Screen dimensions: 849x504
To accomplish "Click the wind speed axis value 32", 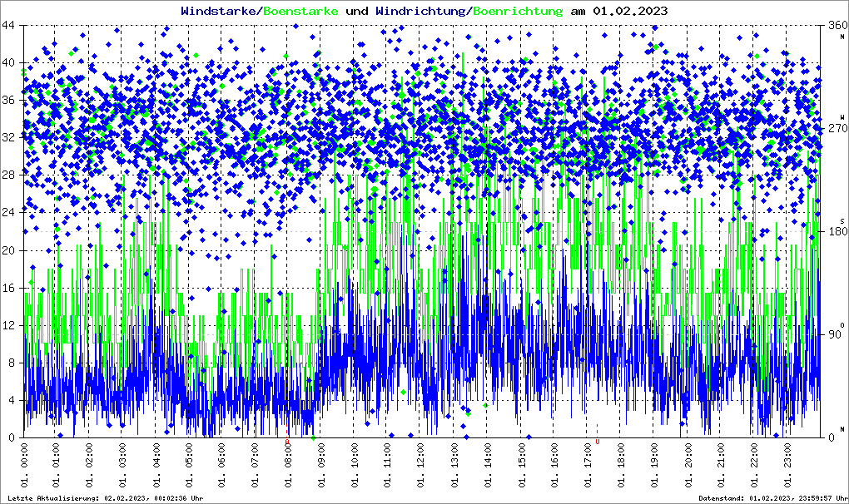I will (8, 137).
